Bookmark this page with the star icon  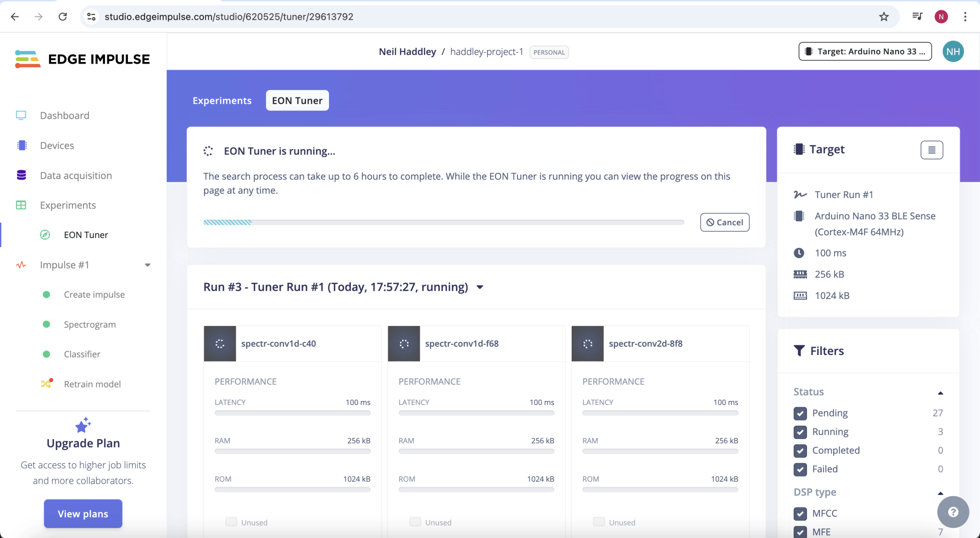point(884,17)
